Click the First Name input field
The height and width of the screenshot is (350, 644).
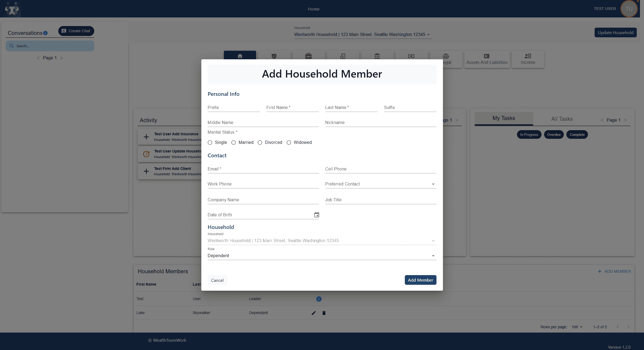click(x=292, y=108)
